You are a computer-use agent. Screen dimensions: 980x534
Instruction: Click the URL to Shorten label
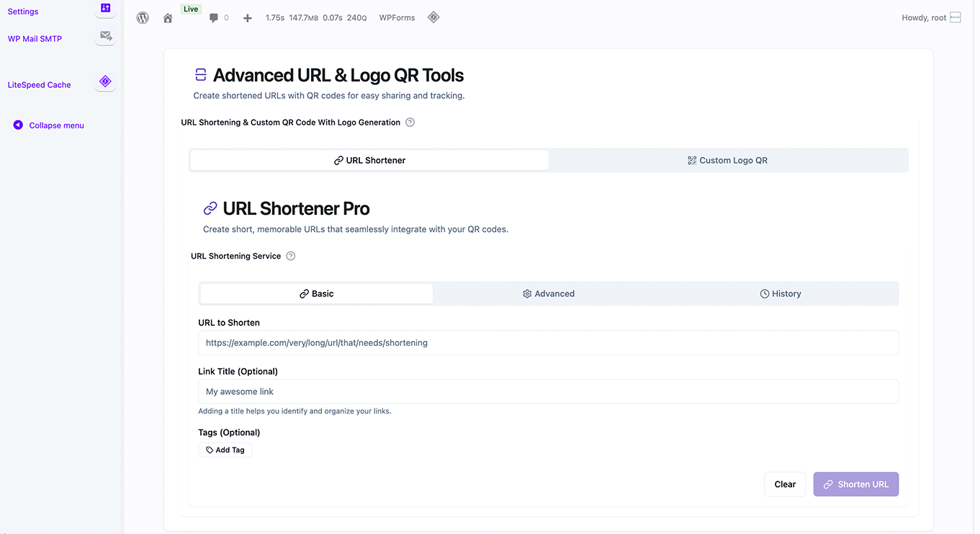pos(229,323)
